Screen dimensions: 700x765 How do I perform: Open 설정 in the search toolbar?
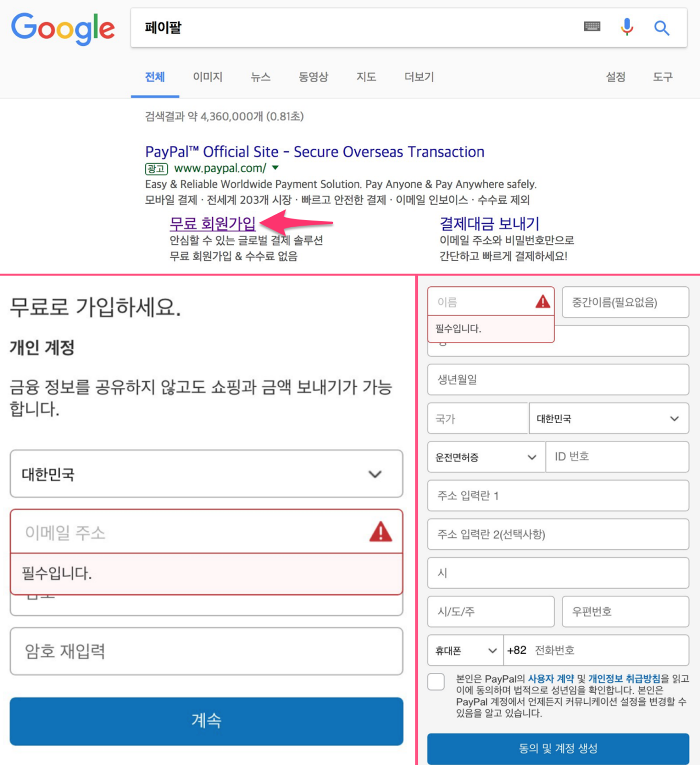(616, 77)
